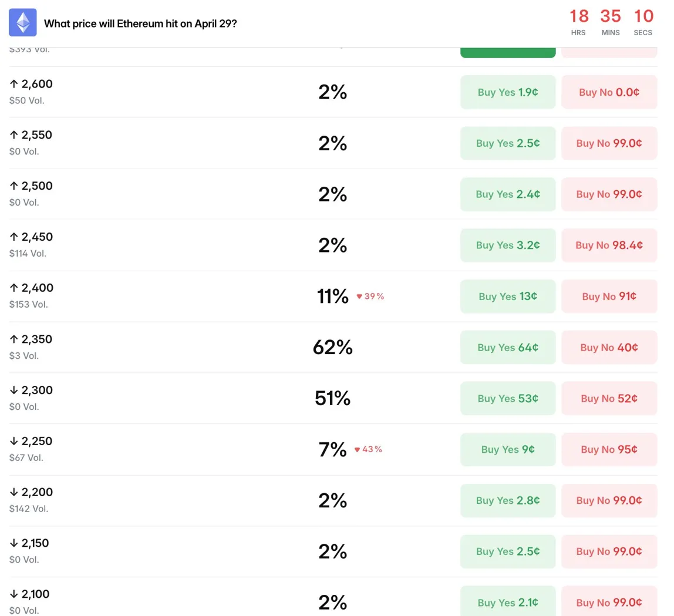Click the down arrow beside 2,300
This screenshot has width=674, height=616.
point(14,391)
